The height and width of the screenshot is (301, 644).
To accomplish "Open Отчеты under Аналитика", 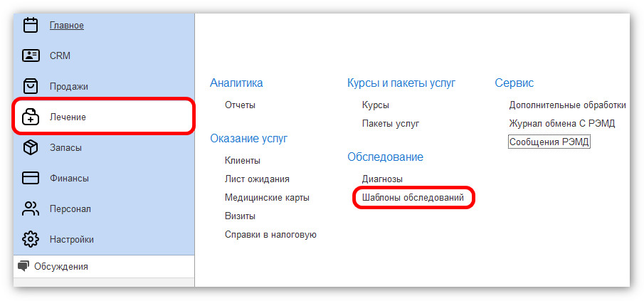I will pyautogui.click(x=240, y=105).
